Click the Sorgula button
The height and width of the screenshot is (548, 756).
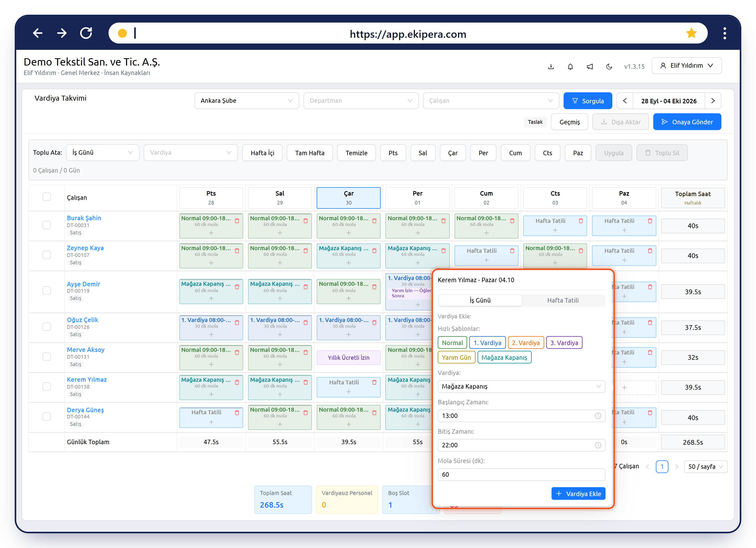588,101
